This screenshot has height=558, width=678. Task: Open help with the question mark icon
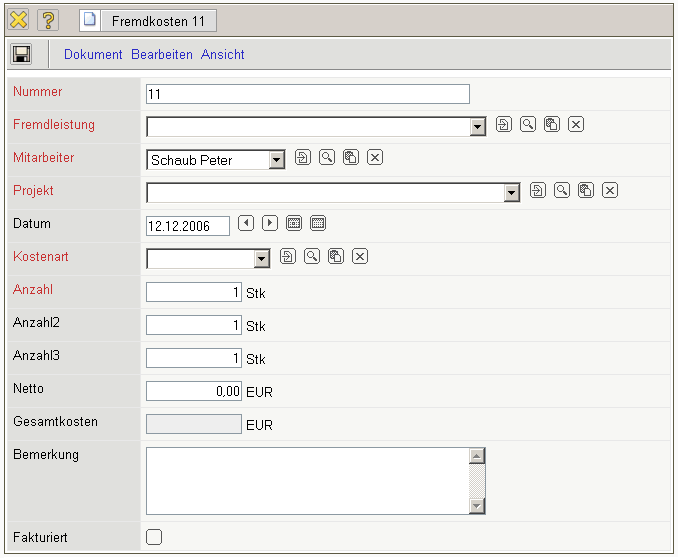48,20
